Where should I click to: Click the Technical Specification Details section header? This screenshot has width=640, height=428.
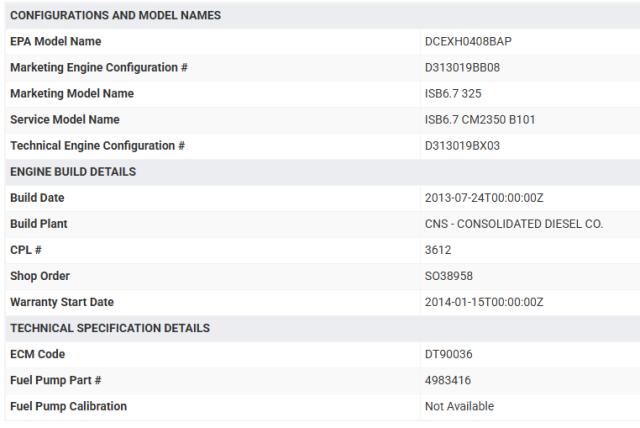click(x=110, y=328)
